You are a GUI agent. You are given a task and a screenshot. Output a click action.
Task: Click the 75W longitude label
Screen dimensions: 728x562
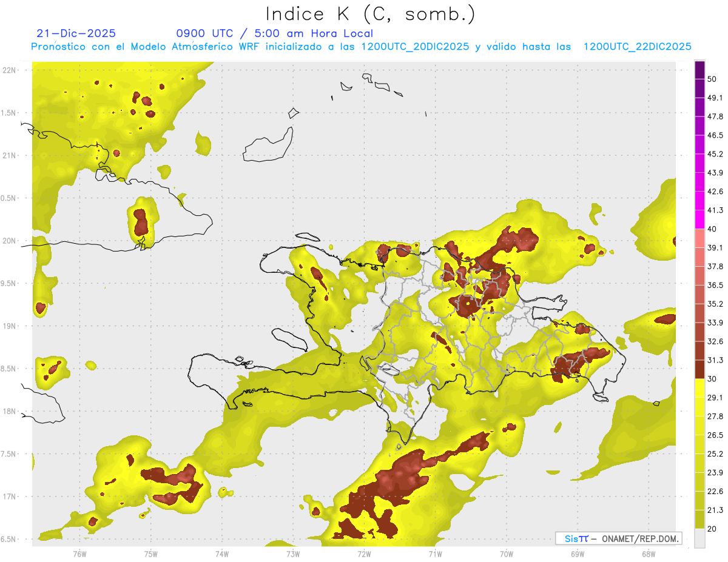tap(150, 554)
